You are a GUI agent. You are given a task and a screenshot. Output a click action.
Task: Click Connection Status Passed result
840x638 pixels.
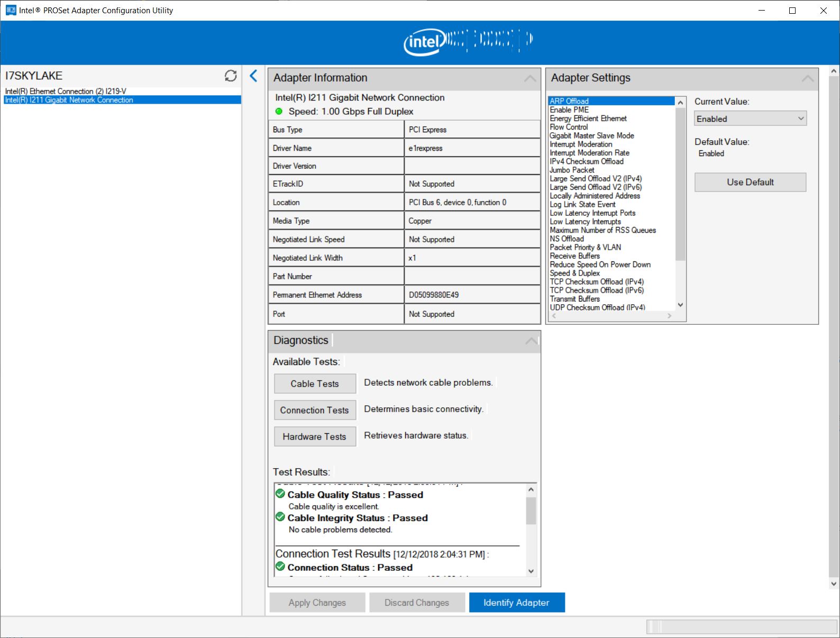350,567
